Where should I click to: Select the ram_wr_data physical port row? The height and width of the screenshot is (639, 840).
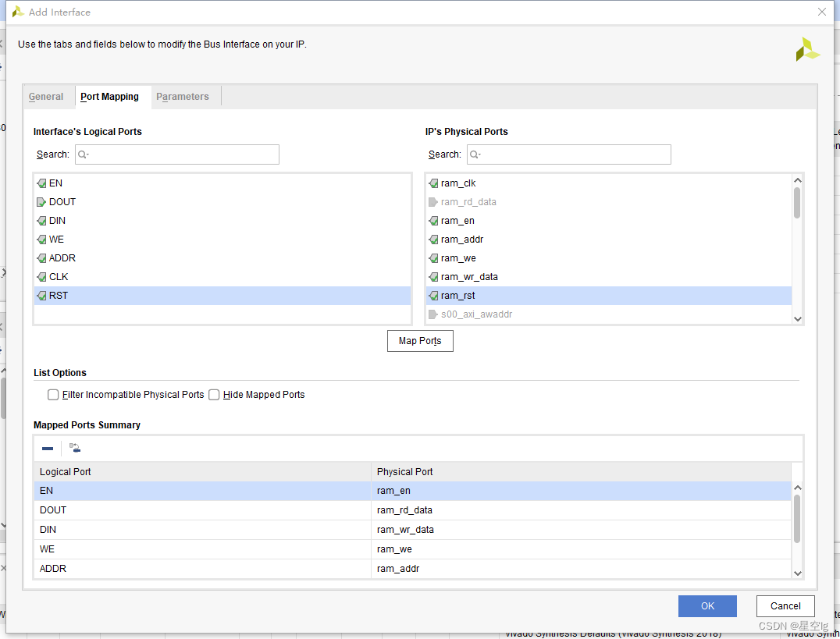609,277
